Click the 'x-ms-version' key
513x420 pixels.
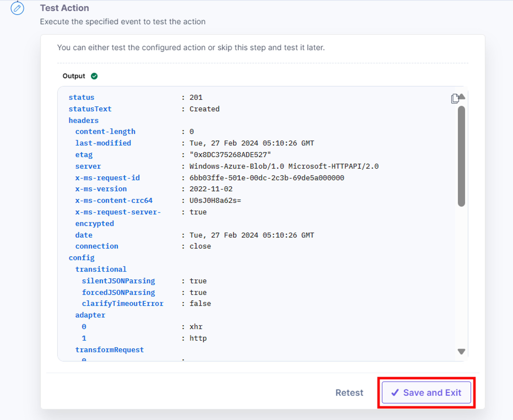[101, 189]
